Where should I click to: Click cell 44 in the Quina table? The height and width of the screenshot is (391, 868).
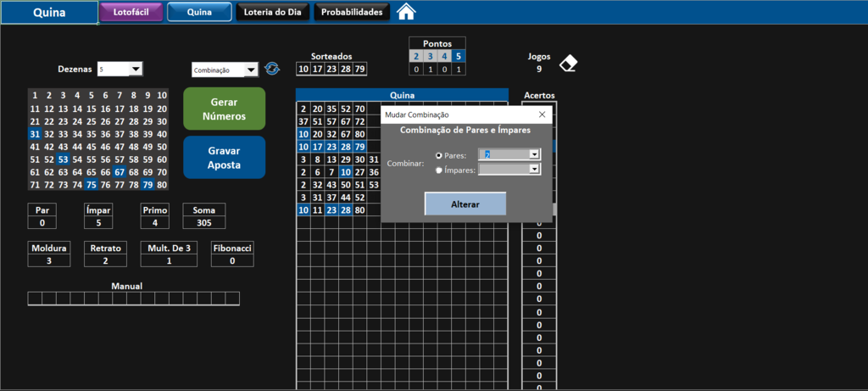(x=346, y=198)
